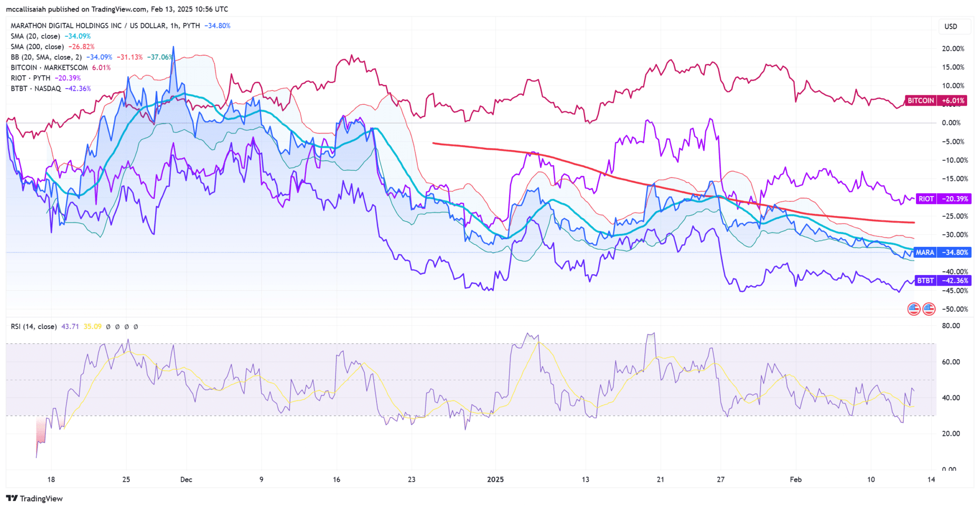Select the BTBT −42.36% price label
The height and width of the screenshot is (509, 980).
click(x=942, y=280)
